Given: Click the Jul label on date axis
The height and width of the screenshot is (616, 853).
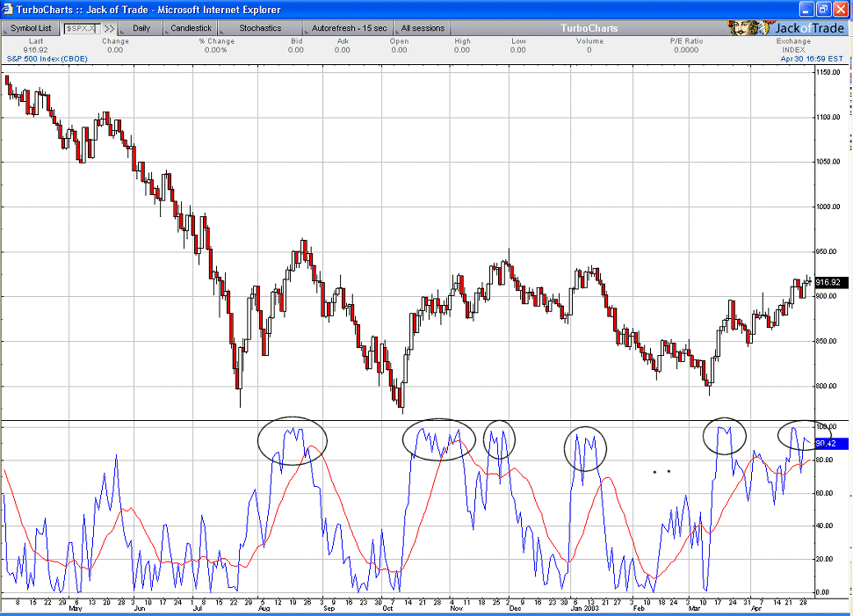Looking at the screenshot, I should point(198,608).
